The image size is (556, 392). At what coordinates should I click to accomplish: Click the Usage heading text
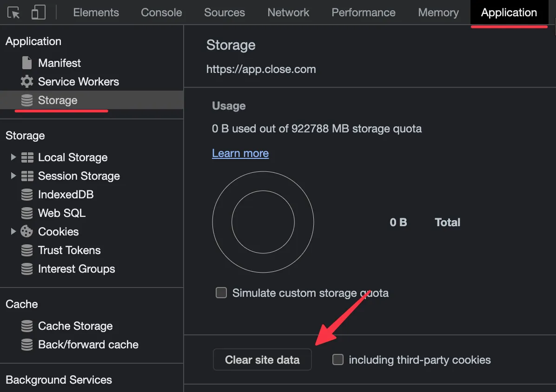click(x=229, y=106)
